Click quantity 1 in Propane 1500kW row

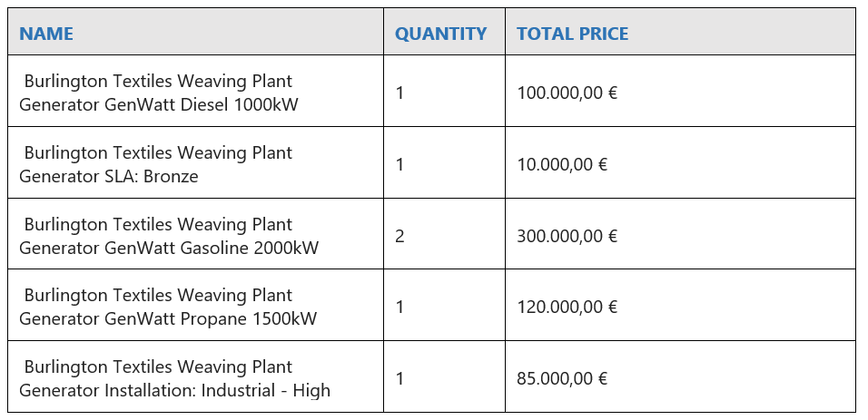399,308
